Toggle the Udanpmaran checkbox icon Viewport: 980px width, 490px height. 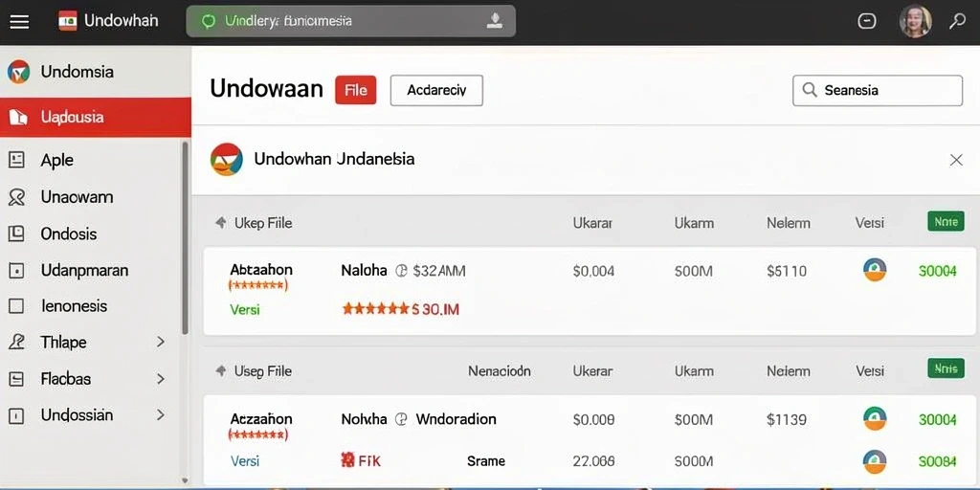click(x=16, y=271)
